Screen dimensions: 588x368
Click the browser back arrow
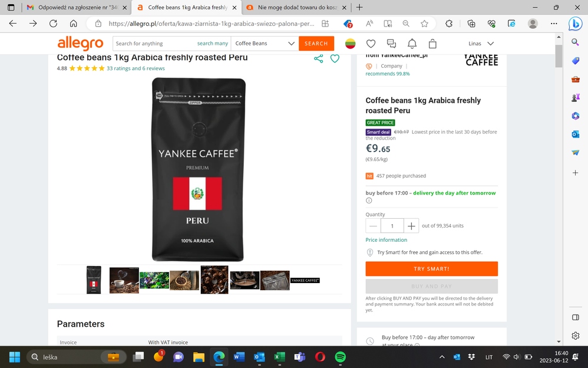tap(13, 24)
